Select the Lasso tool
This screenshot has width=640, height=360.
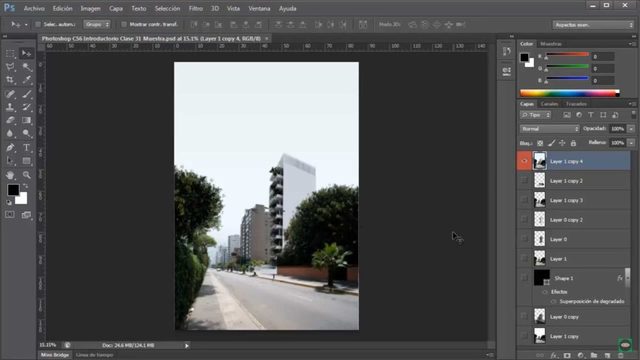(x=10, y=67)
